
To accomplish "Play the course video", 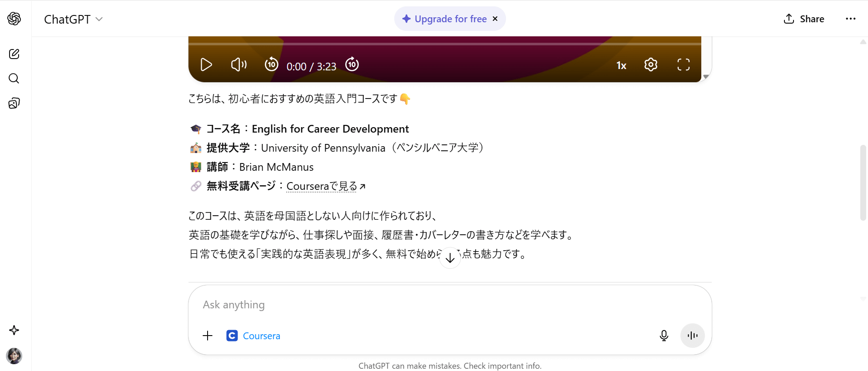I will point(206,65).
